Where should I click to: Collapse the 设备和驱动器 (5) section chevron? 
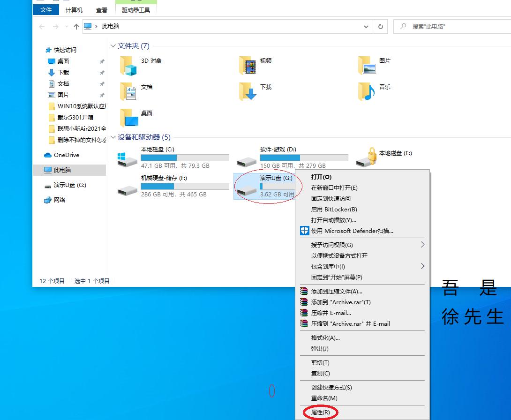[x=113, y=137]
